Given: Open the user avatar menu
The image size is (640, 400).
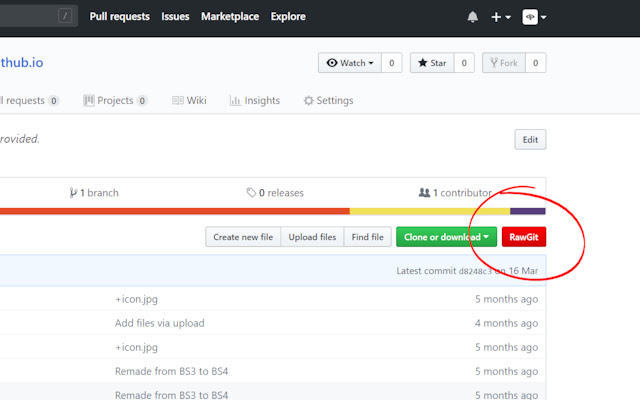Looking at the screenshot, I should pos(534,17).
